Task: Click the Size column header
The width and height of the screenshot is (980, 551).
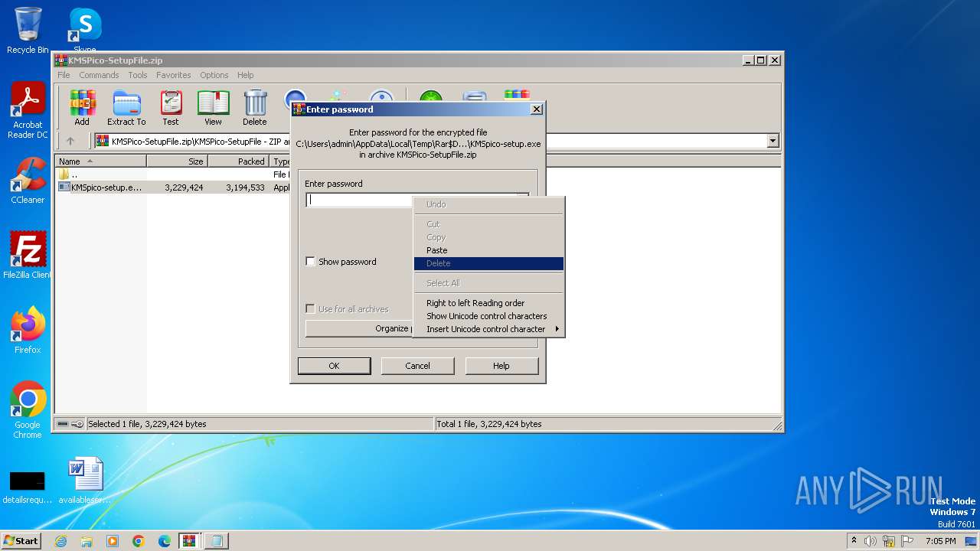Action: 177,161
